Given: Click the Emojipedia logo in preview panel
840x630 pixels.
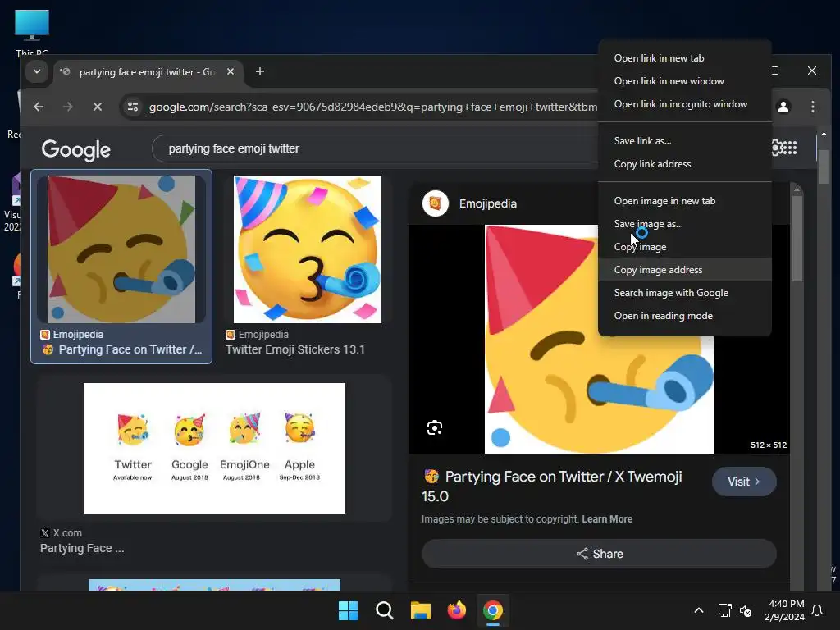Looking at the screenshot, I should (436, 203).
